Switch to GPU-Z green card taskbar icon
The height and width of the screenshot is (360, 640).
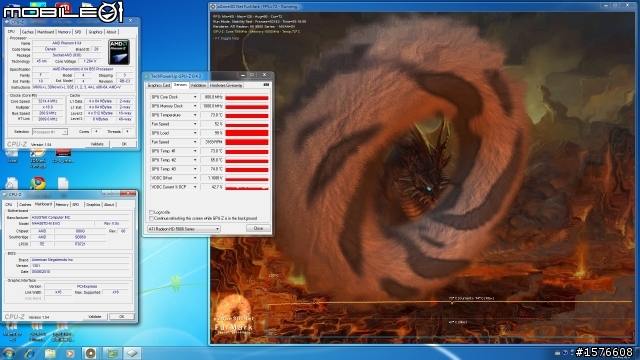click(x=112, y=353)
